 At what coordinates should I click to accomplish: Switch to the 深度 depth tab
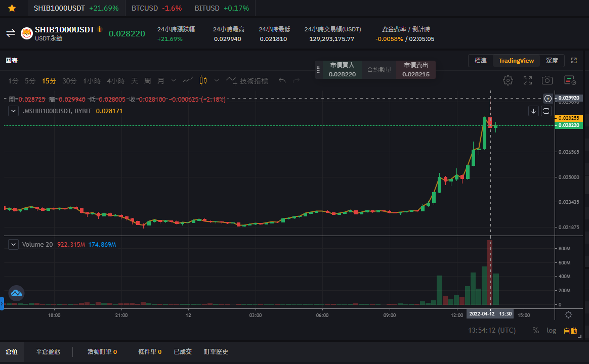coord(552,61)
